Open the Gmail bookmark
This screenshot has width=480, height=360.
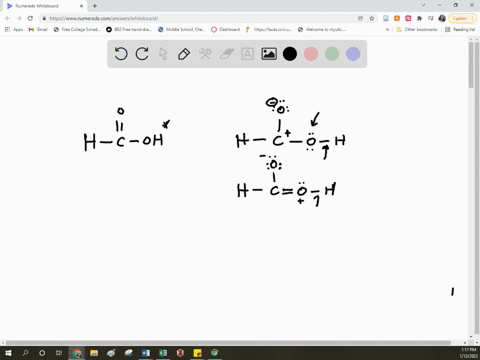(38, 29)
